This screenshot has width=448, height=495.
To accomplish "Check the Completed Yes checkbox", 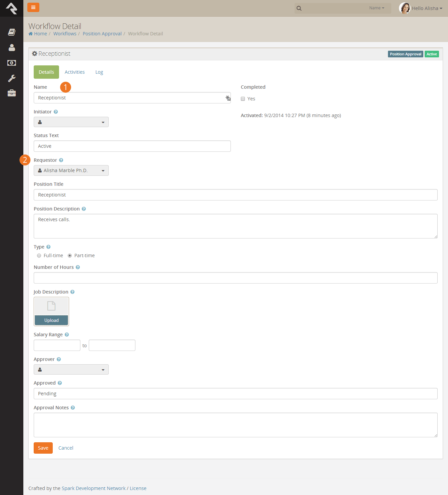I will 243,99.
